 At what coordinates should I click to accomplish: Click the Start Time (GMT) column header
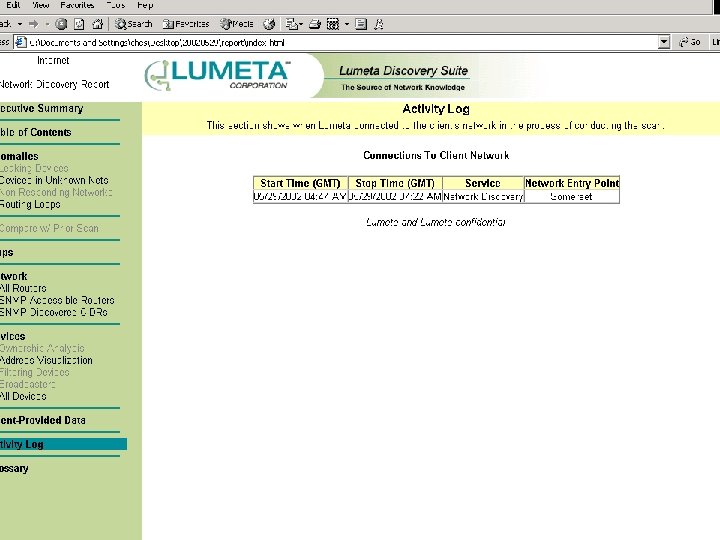point(300,183)
